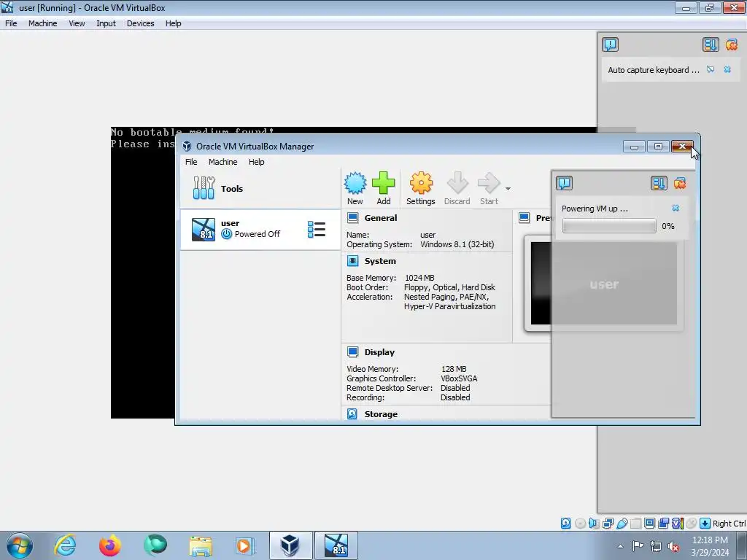Delete finished notifications in running VM window
This screenshot has height=560, width=747.
[731, 44]
